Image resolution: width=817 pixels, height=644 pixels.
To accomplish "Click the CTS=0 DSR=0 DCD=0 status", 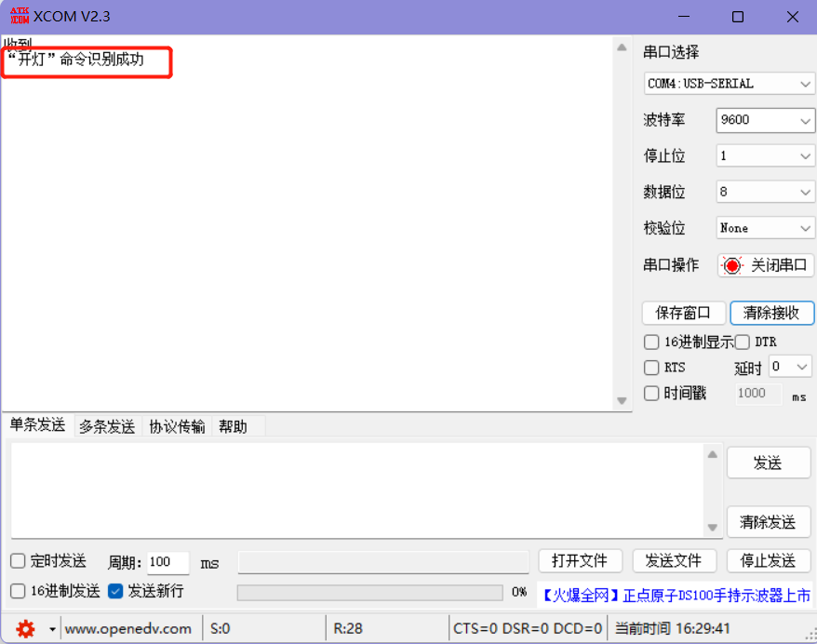I will coord(528,629).
